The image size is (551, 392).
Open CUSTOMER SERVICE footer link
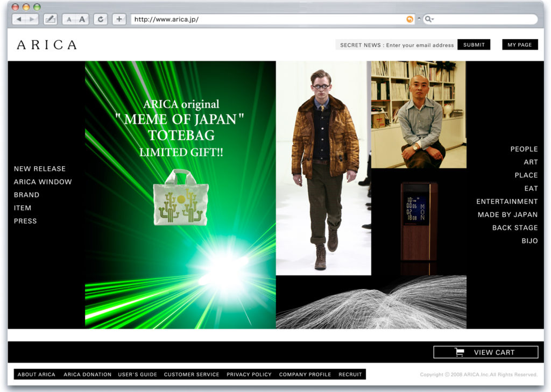pos(192,374)
